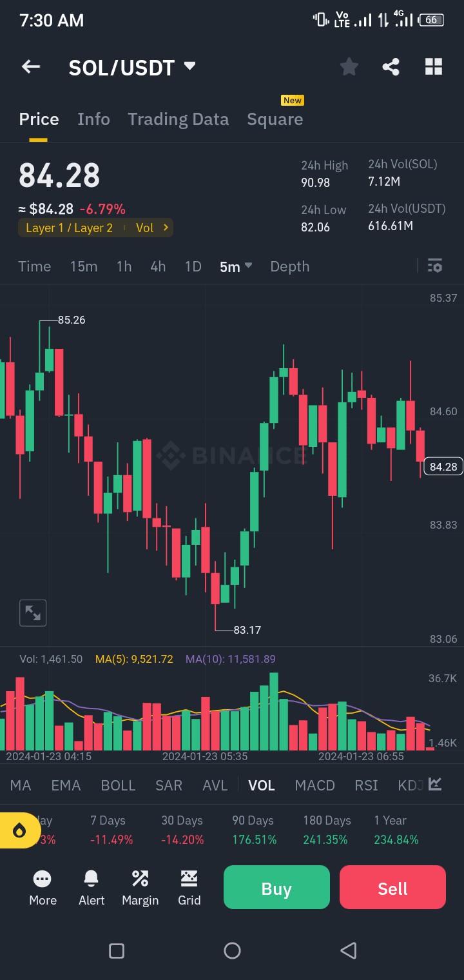
Task: Open the Square tab
Action: click(275, 119)
